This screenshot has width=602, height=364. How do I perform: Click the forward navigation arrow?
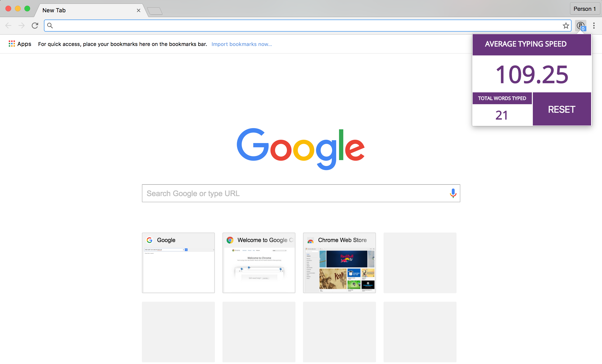[22, 25]
